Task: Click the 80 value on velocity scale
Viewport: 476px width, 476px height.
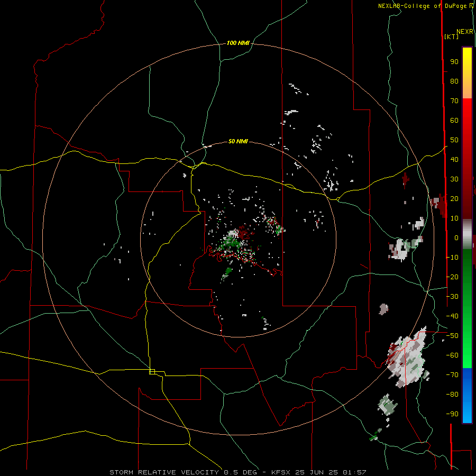Action: click(454, 81)
